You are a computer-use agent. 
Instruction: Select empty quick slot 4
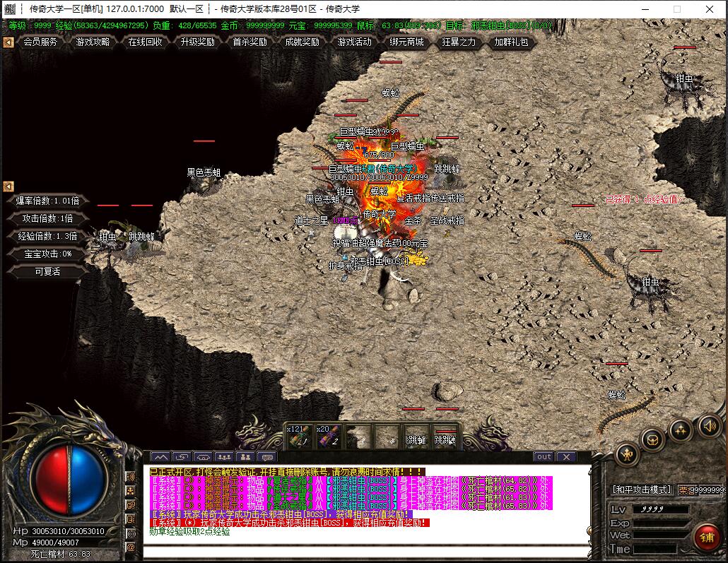[x=387, y=437]
